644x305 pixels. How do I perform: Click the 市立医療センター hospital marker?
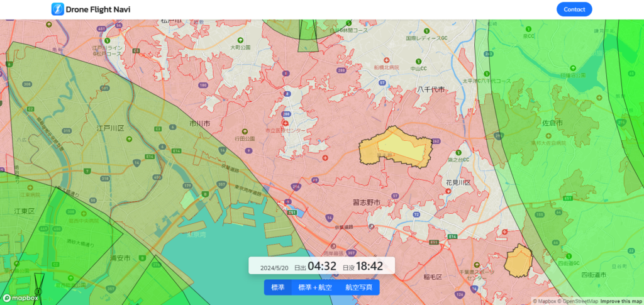(x=286, y=124)
